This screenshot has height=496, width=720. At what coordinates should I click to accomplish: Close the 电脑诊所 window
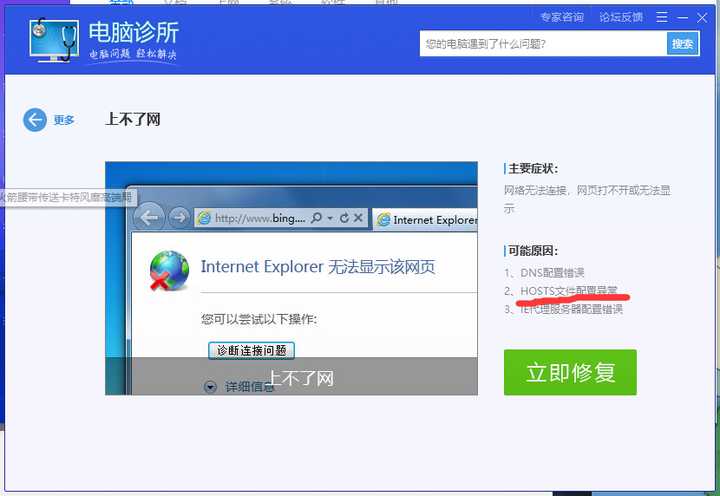(x=702, y=18)
